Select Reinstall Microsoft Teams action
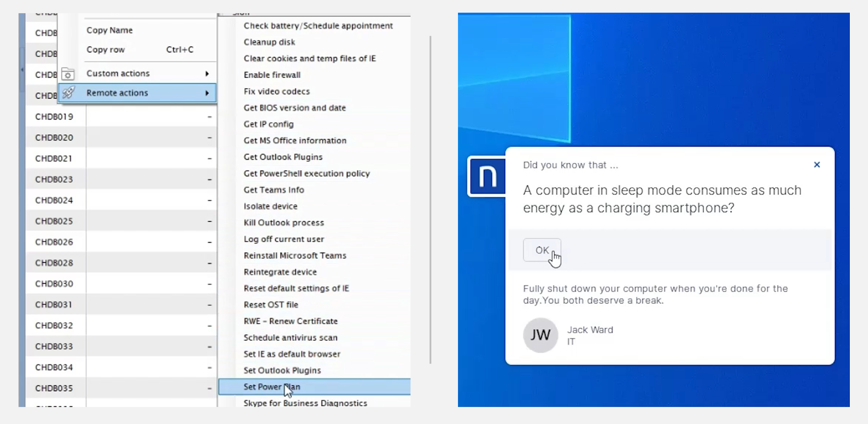868x424 pixels. pyautogui.click(x=295, y=255)
